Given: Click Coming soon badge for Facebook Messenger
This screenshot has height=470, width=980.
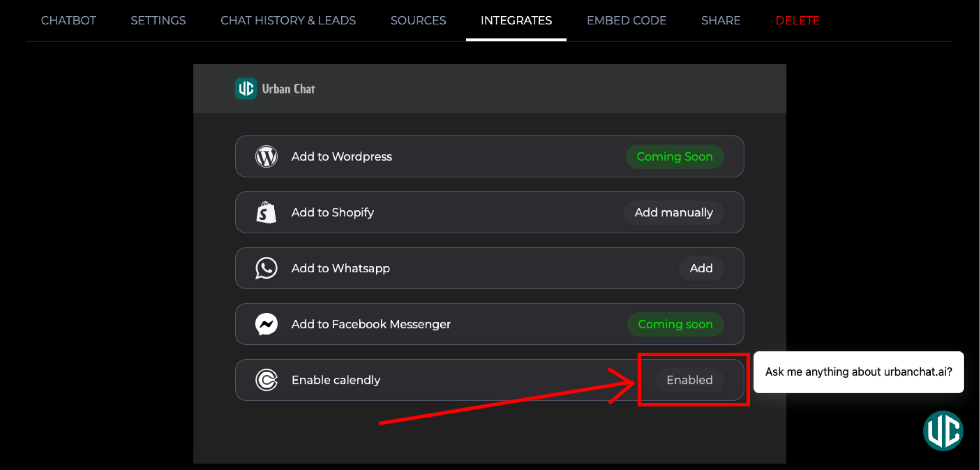Looking at the screenshot, I should click(x=675, y=324).
